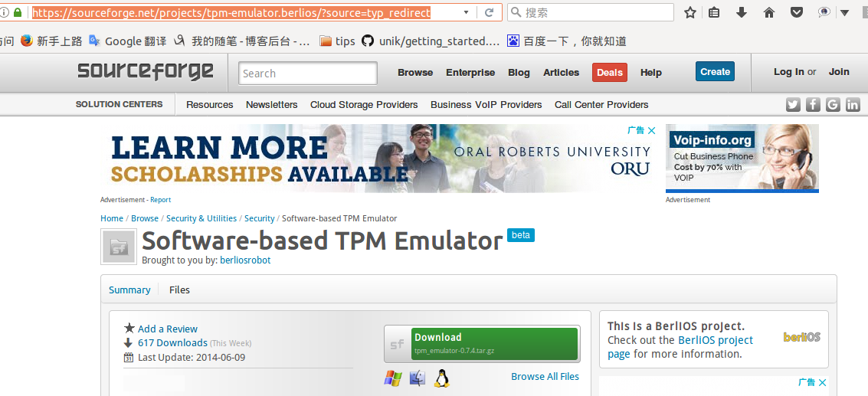Screen dimensions: 868x396
Task: Open Newsletters link
Action: click(x=272, y=105)
